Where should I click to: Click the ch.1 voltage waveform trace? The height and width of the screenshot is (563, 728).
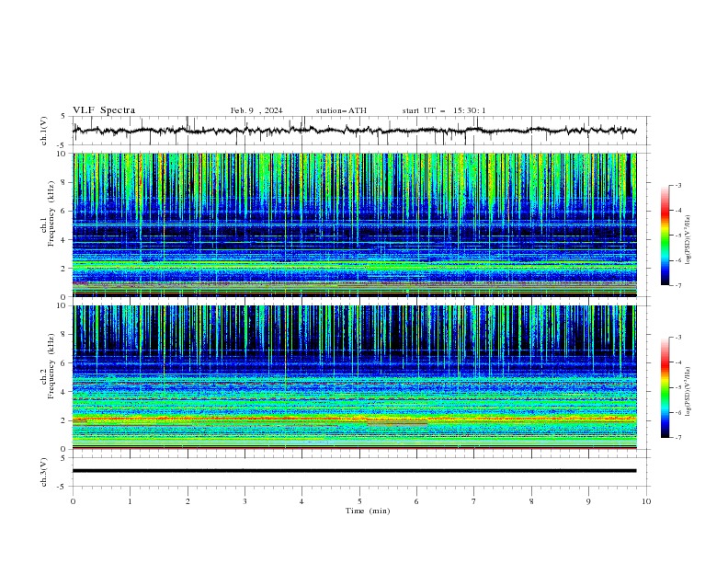pyautogui.click(x=354, y=131)
